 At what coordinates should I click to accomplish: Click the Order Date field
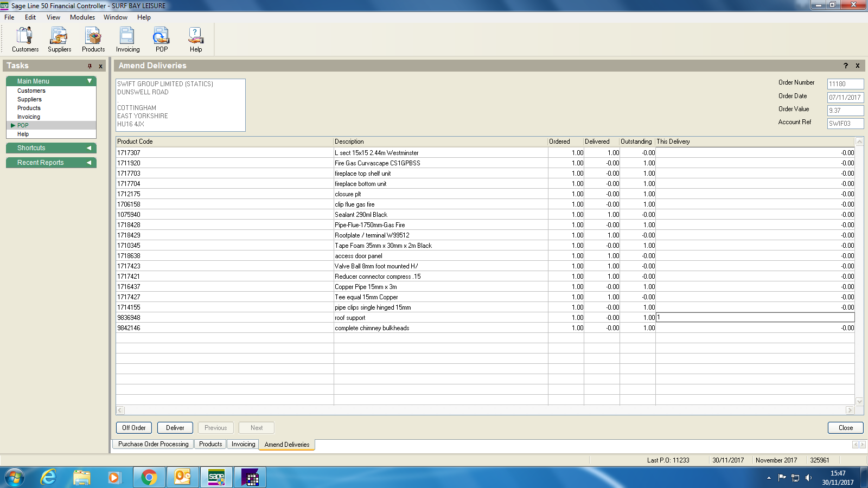(x=845, y=97)
